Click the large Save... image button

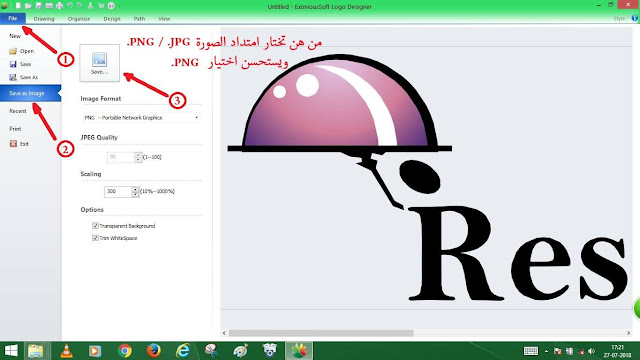click(x=100, y=63)
